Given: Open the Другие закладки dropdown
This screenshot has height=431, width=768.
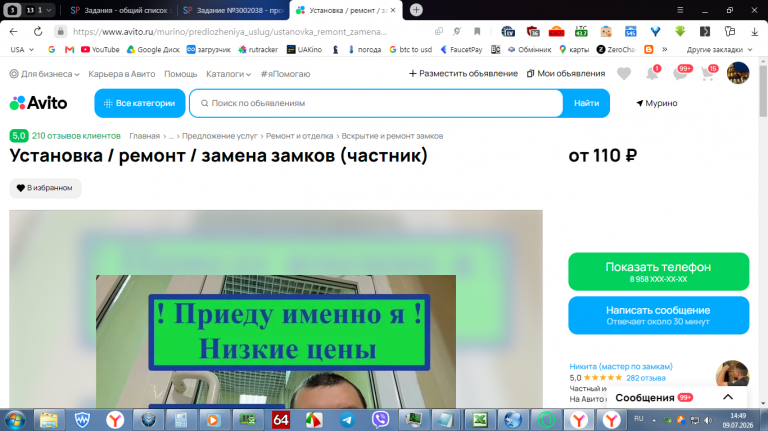Looking at the screenshot, I should 719,49.
